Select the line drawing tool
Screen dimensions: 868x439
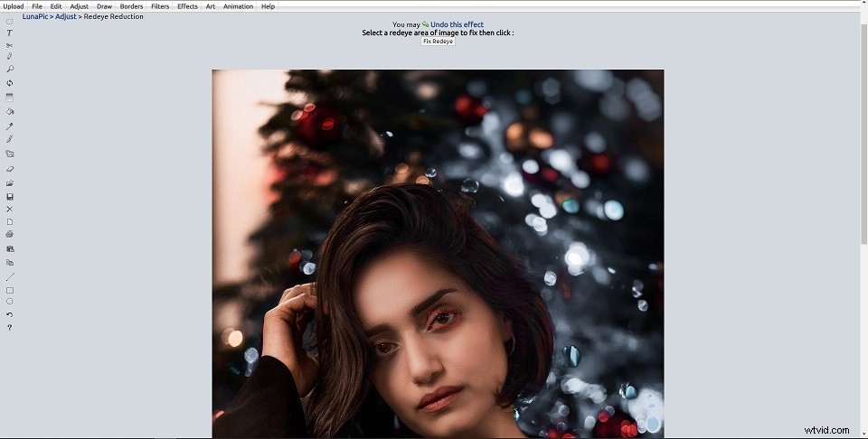[9, 277]
